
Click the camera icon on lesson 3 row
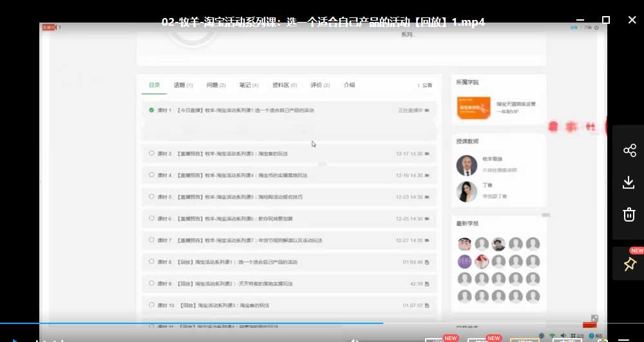(x=428, y=154)
